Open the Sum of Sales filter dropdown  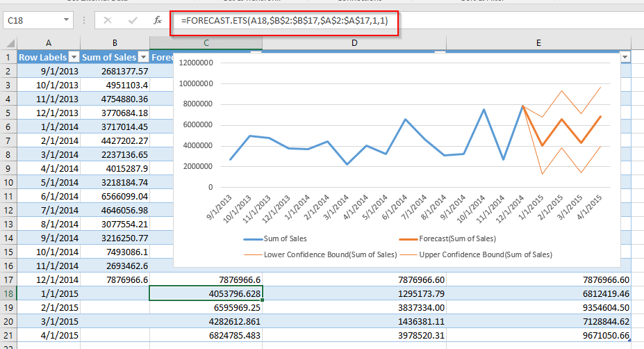pyautogui.click(x=143, y=57)
